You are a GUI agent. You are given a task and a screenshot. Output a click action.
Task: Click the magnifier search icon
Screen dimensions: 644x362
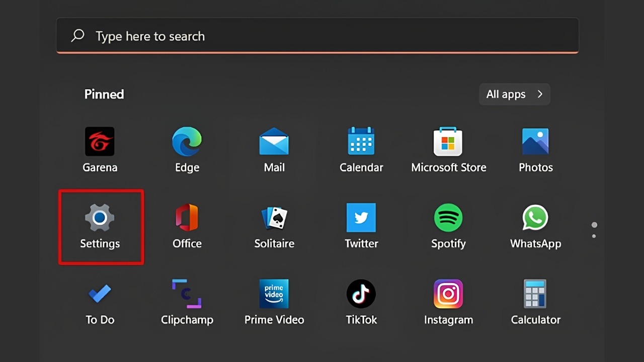(x=77, y=36)
